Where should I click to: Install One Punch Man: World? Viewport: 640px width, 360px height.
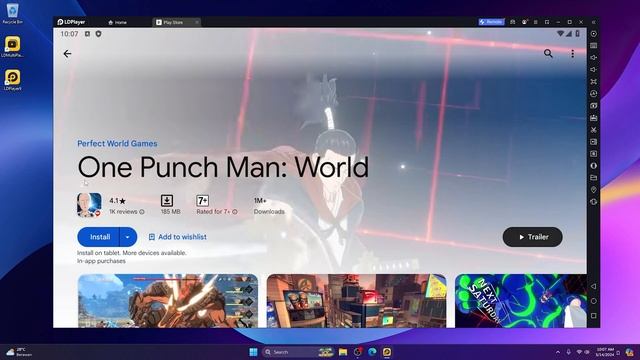click(99, 237)
